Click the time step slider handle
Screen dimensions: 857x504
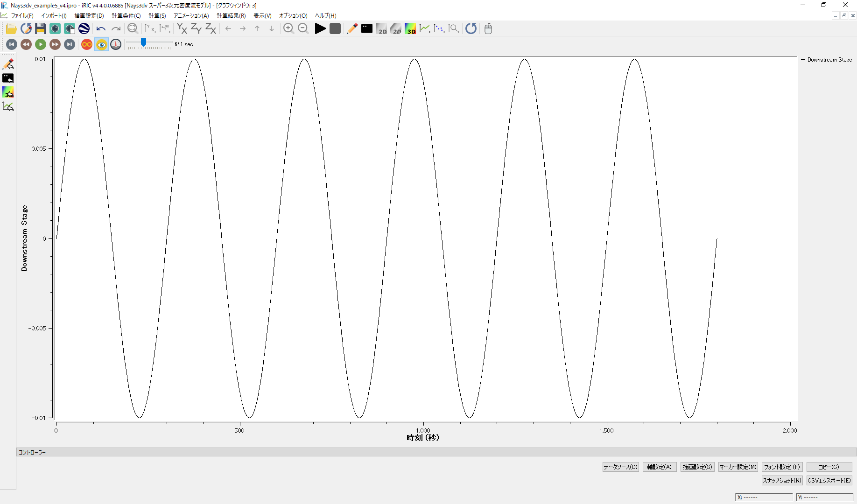coord(143,42)
